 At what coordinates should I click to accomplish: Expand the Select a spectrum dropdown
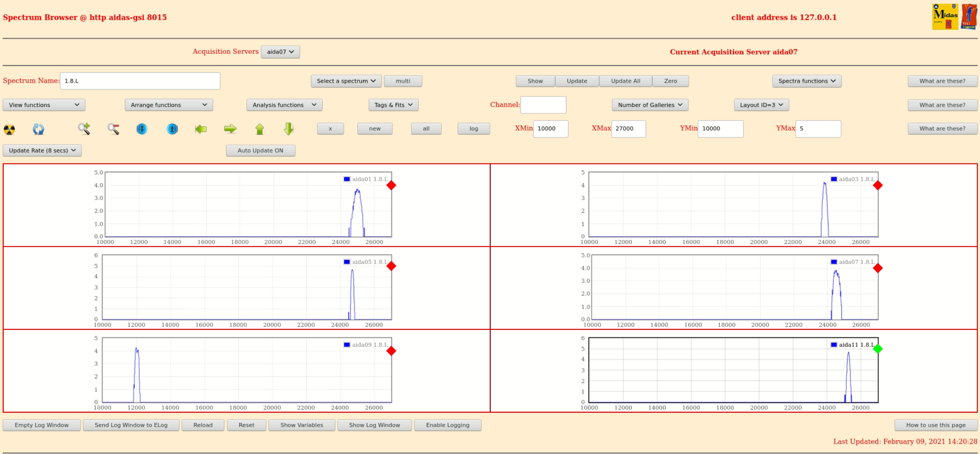click(x=346, y=81)
